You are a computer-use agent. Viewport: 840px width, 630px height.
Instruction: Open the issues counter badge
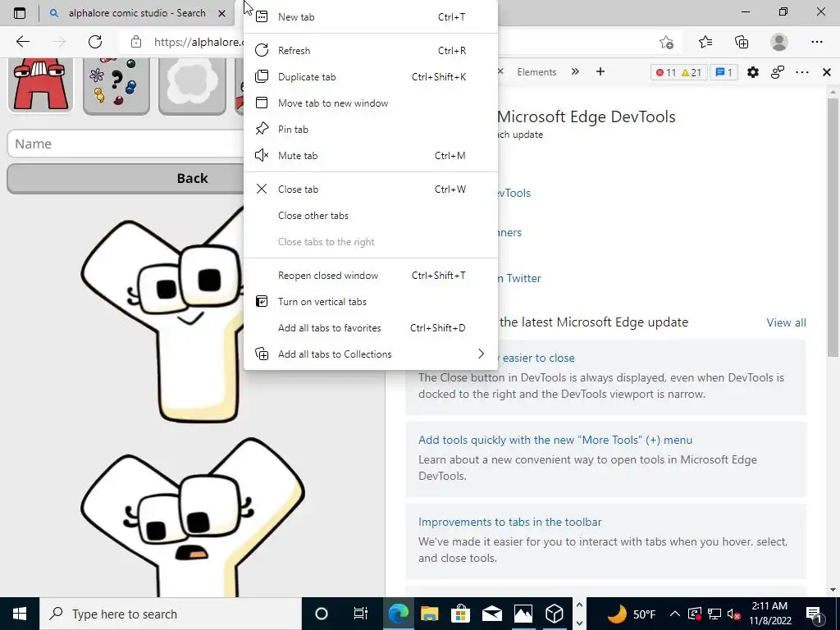[724, 72]
